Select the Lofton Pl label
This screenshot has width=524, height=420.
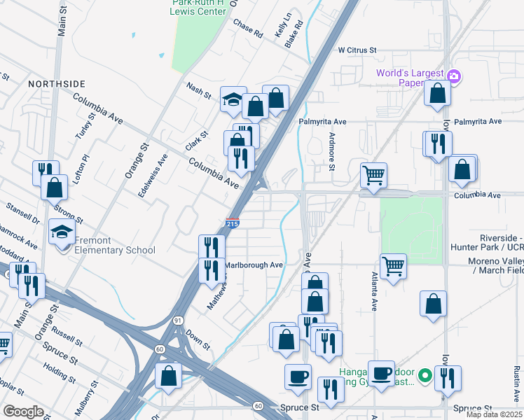81,169
